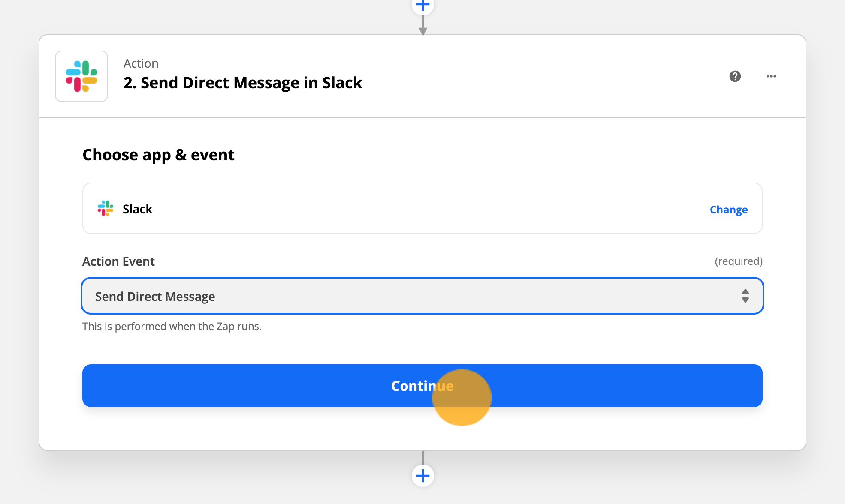Add a step with the top plus icon
Screen dimensions: 845x504
click(423, 5)
